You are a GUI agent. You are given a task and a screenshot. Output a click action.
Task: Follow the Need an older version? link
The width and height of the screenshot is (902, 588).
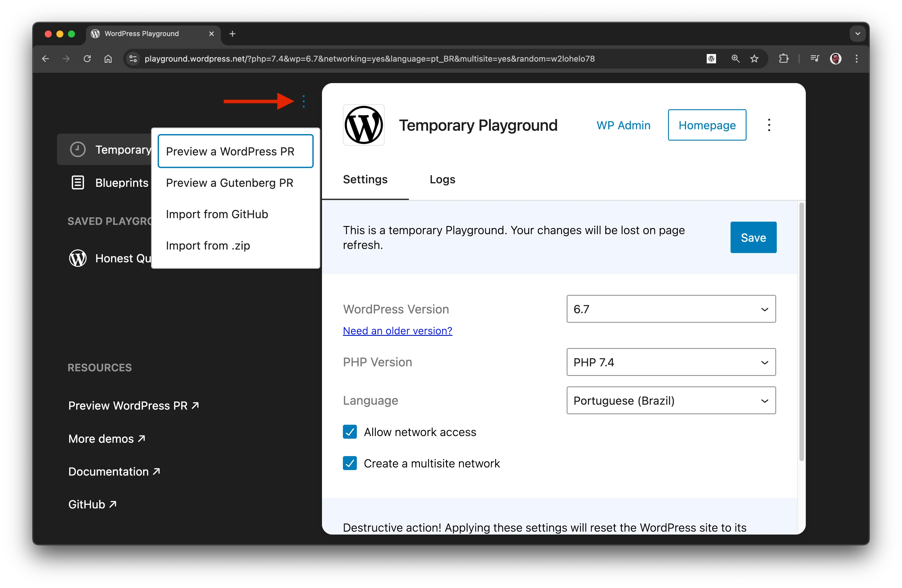397,331
